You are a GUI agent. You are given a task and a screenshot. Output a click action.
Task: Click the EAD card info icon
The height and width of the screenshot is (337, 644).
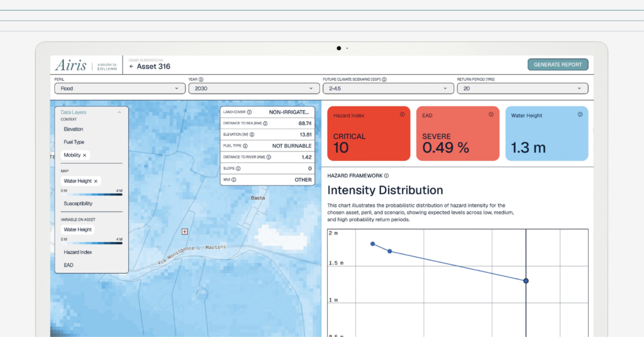491,114
